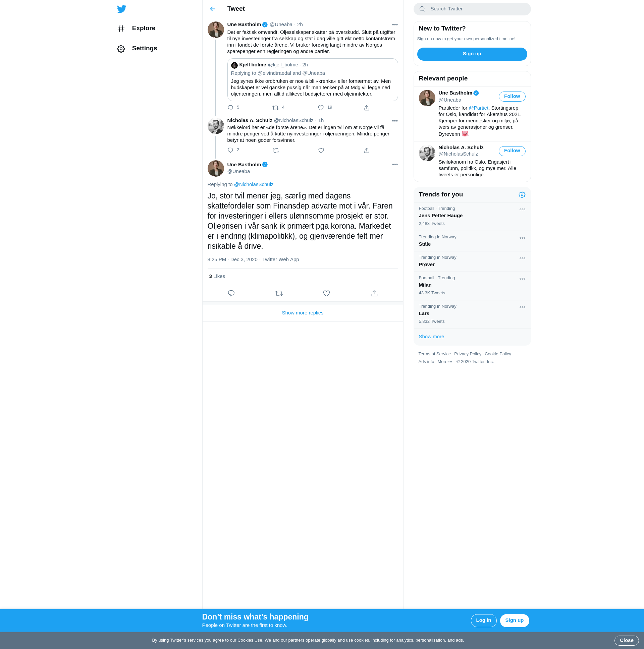Screen dimensions: 644x649
Task: Open Une Bastholm avatar in Relevant people
Action: point(427,98)
